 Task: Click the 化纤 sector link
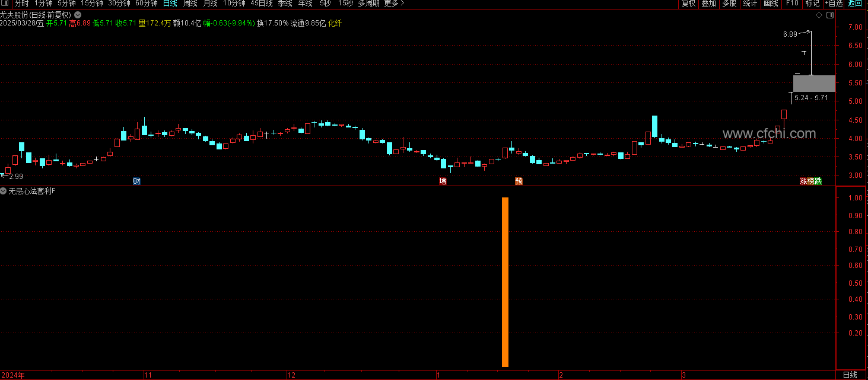click(335, 23)
